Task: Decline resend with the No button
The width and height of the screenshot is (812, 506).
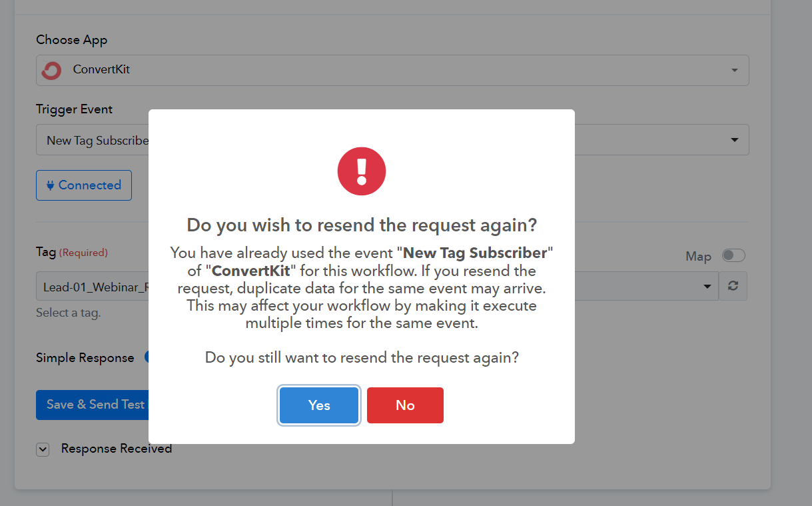Action: coord(405,405)
